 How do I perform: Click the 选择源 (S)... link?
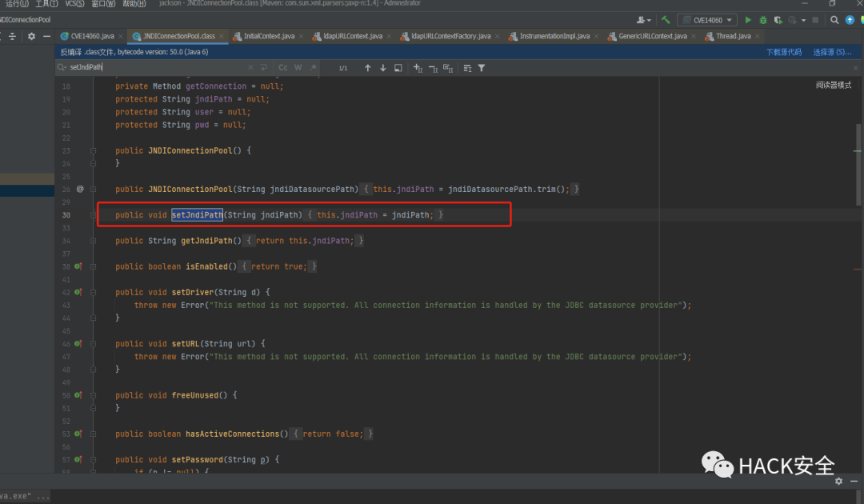(832, 52)
